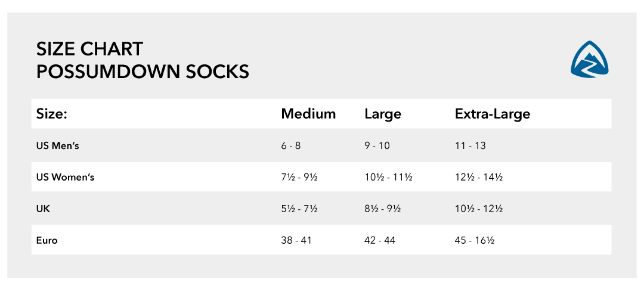The height and width of the screenshot is (298, 644).
Task: Select US Women's Medium value 7½ - 9½
Action: (x=299, y=178)
